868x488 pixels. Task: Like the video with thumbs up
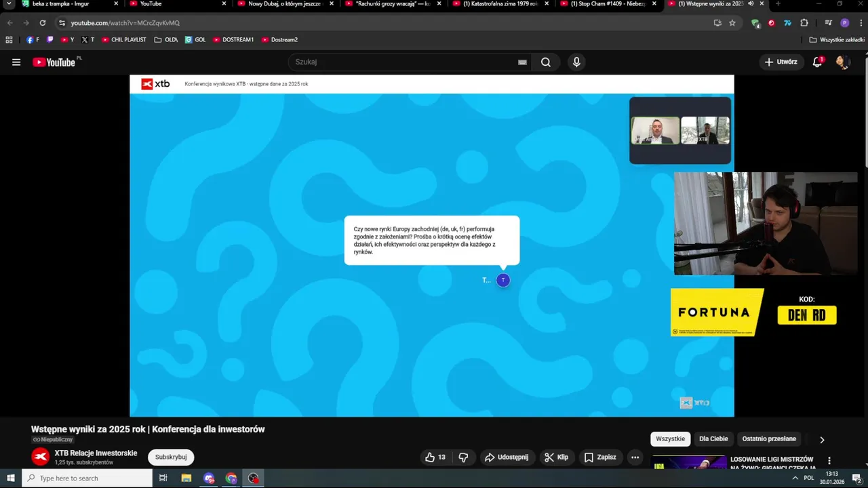tap(435, 457)
